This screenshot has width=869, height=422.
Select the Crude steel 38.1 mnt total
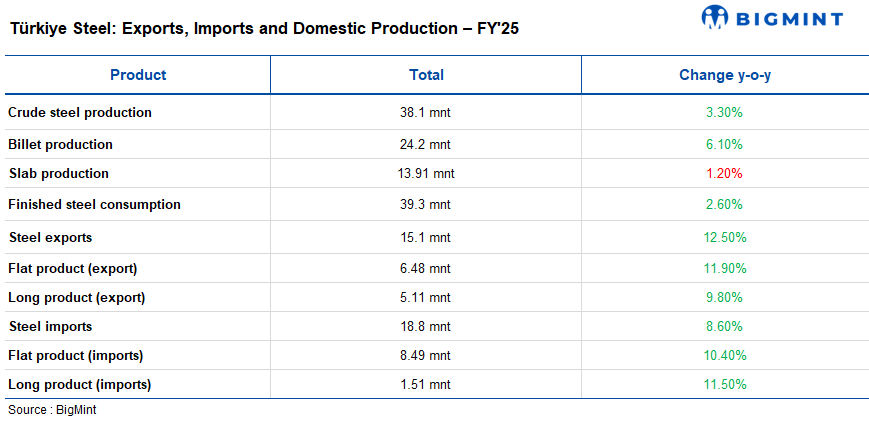[426, 113]
